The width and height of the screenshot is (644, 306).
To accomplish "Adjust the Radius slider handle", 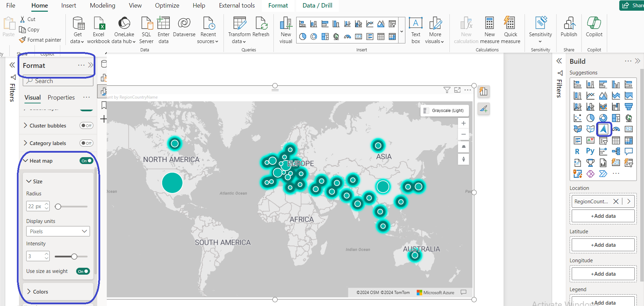I will tap(58, 206).
